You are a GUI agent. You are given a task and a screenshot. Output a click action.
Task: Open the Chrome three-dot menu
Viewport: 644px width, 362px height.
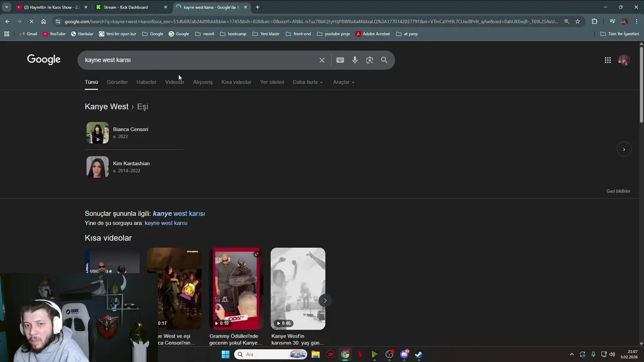[x=636, y=21]
